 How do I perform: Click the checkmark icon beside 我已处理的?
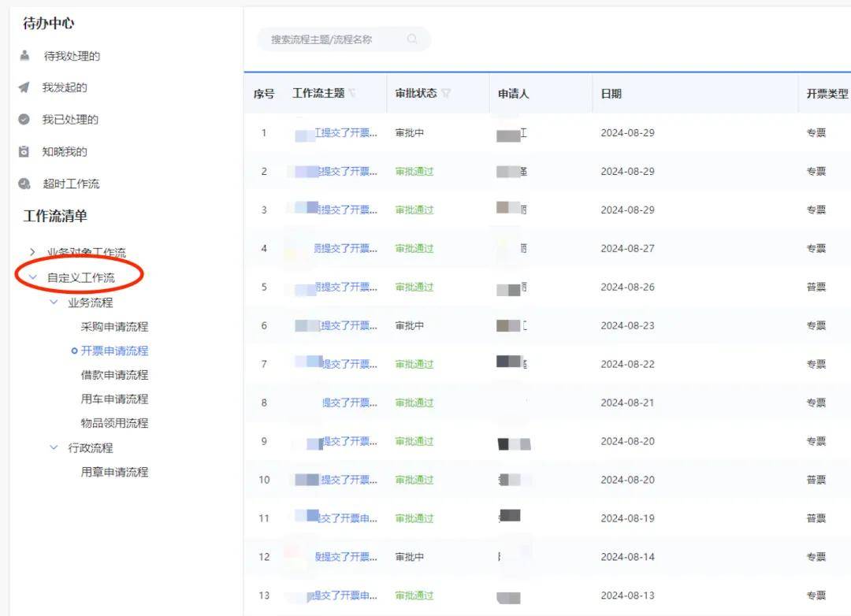(x=24, y=120)
